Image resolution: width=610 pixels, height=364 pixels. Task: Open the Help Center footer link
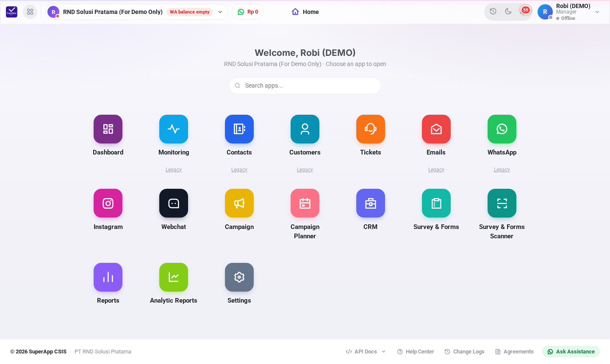coord(416,352)
